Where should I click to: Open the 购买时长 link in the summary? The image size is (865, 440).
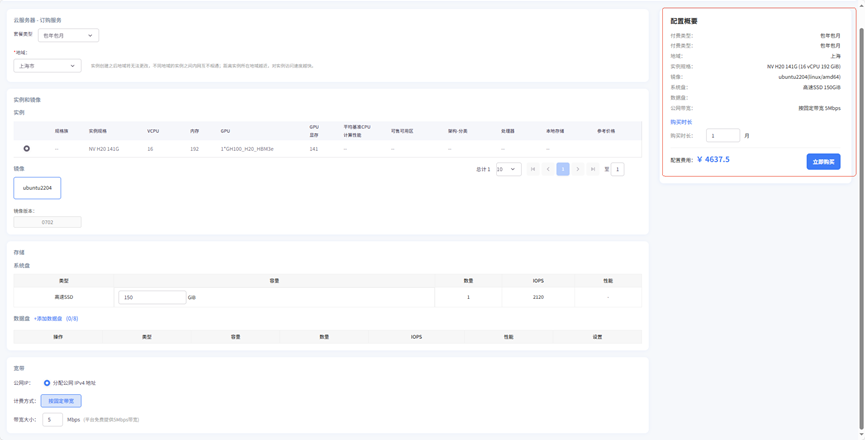[681, 122]
